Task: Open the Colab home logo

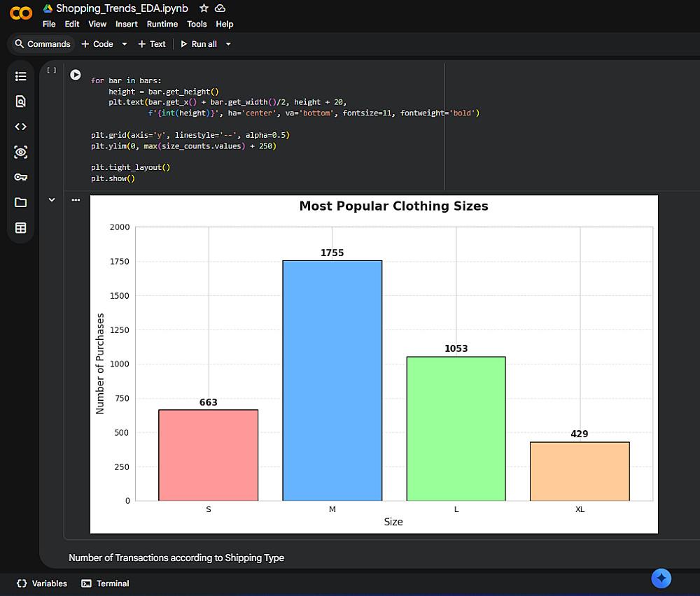Action: point(20,13)
